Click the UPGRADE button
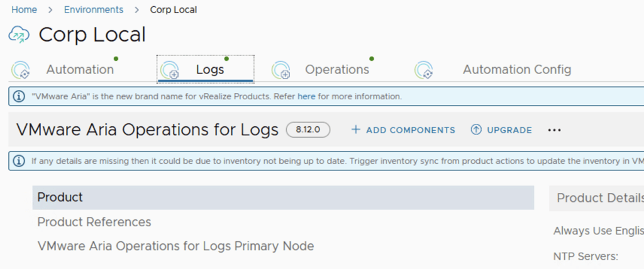This screenshot has width=644, height=269. click(501, 130)
